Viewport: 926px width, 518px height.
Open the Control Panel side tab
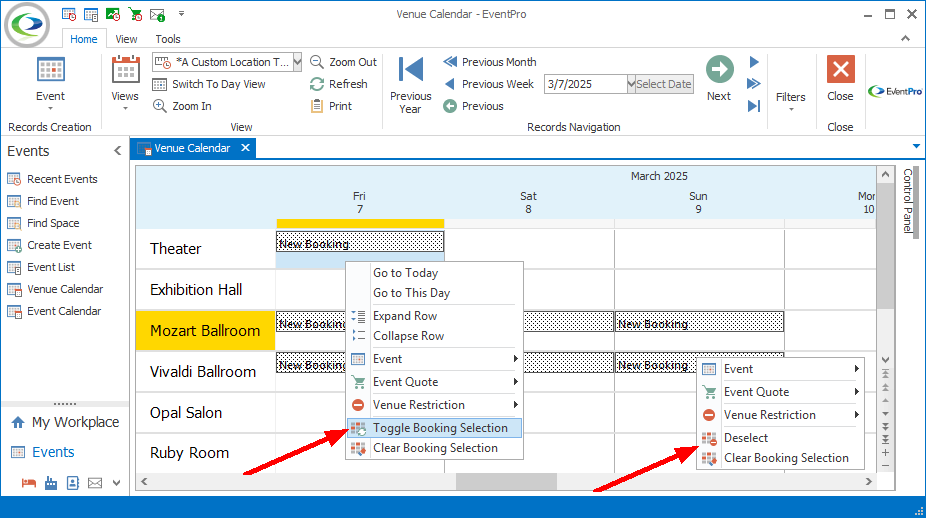pyautogui.click(x=908, y=201)
